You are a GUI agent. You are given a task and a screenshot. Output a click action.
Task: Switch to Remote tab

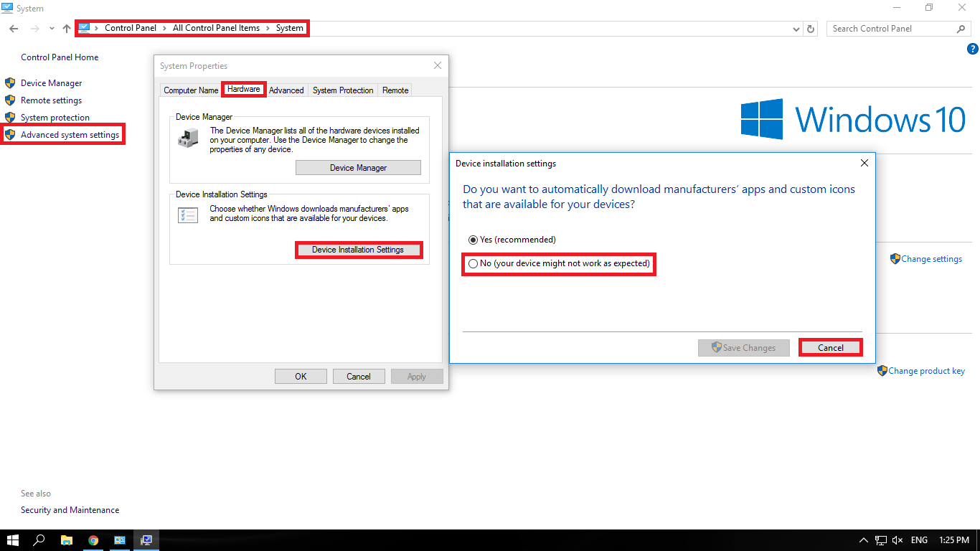click(395, 90)
